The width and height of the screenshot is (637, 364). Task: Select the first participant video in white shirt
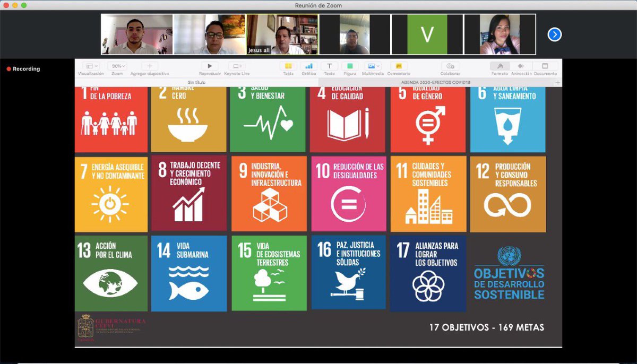point(137,34)
